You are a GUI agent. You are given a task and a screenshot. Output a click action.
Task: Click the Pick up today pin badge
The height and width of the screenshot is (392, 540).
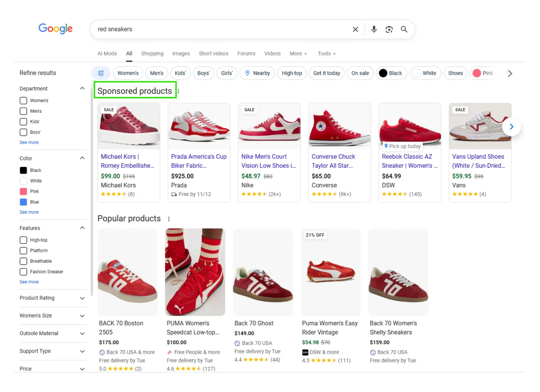click(403, 146)
